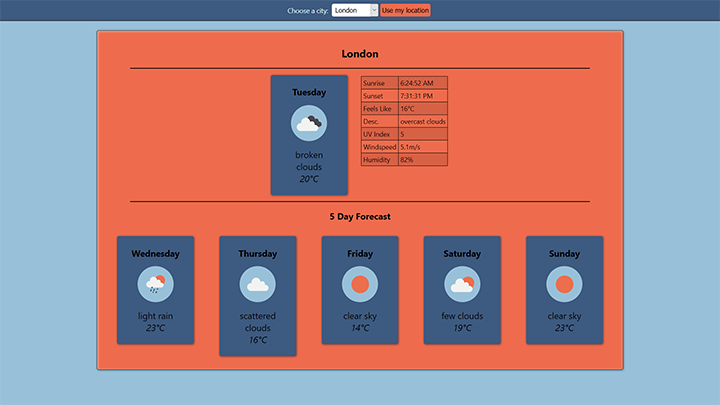Click Thursday's 16°C temperature

(258, 340)
